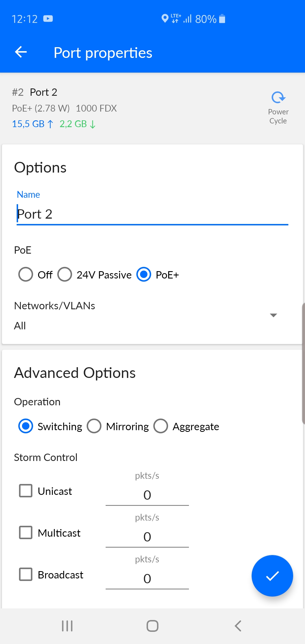Select Aggregate operation mode
This screenshot has height=644, width=305.
tap(161, 426)
